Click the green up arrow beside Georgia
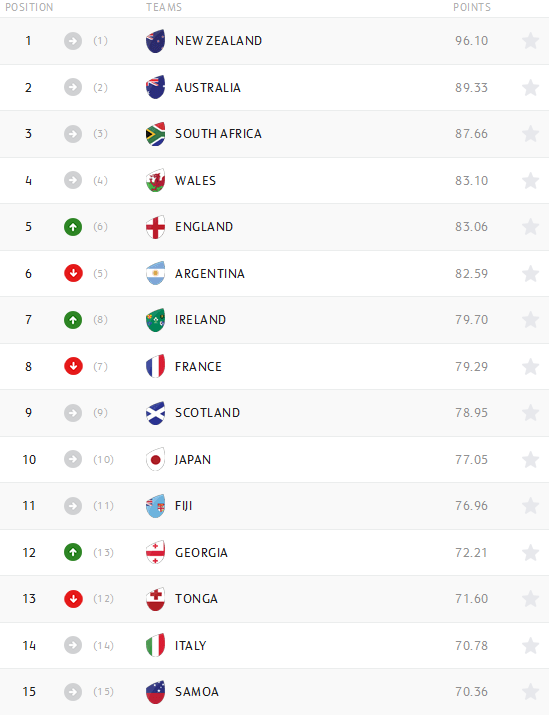 tap(73, 553)
